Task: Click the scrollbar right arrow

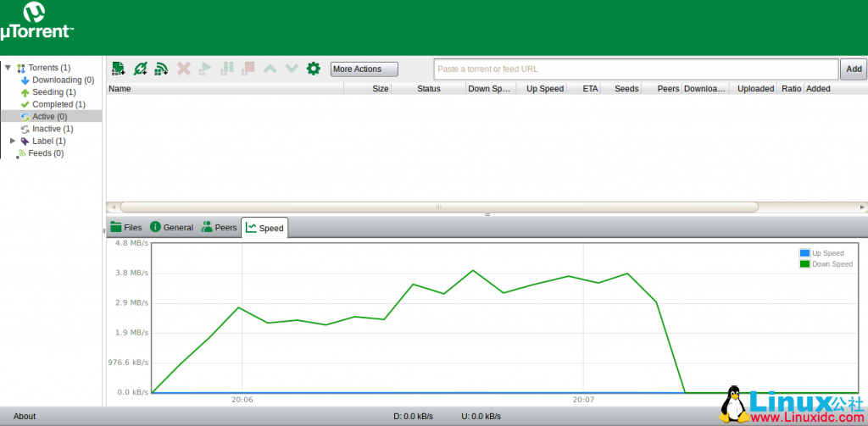Action: [862, 207]
